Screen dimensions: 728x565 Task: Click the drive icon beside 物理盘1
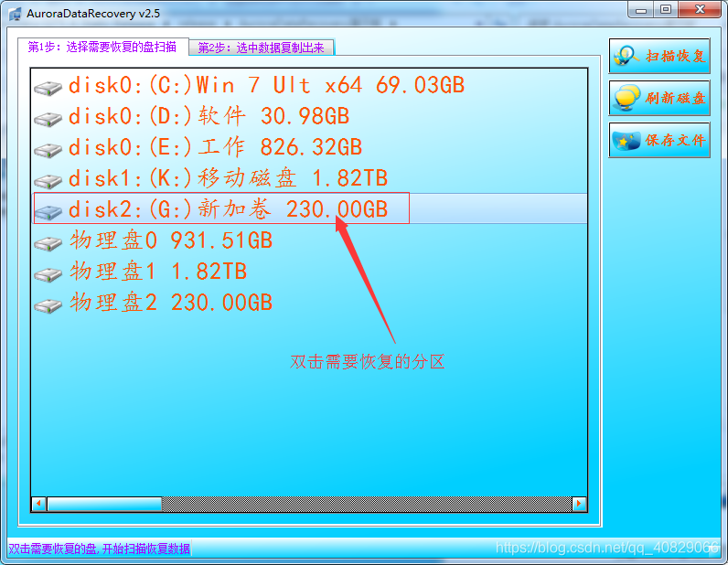pyautogui.click(x=48, y=274)
